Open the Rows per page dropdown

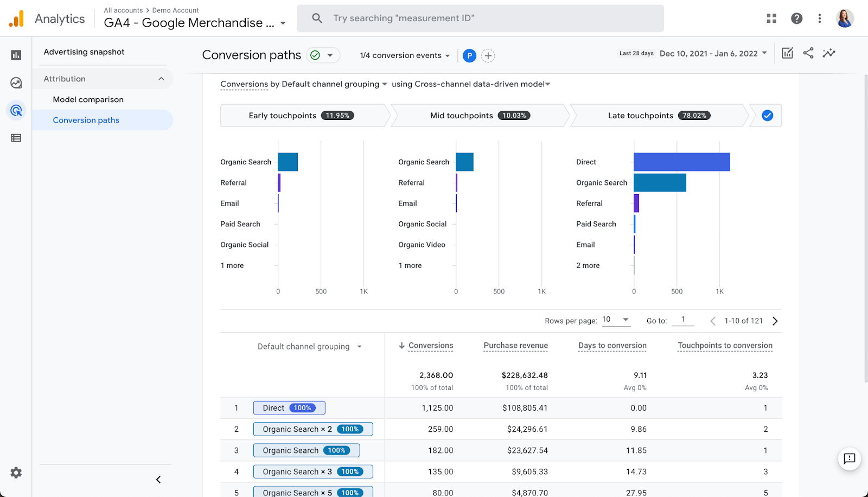(616, 320)
